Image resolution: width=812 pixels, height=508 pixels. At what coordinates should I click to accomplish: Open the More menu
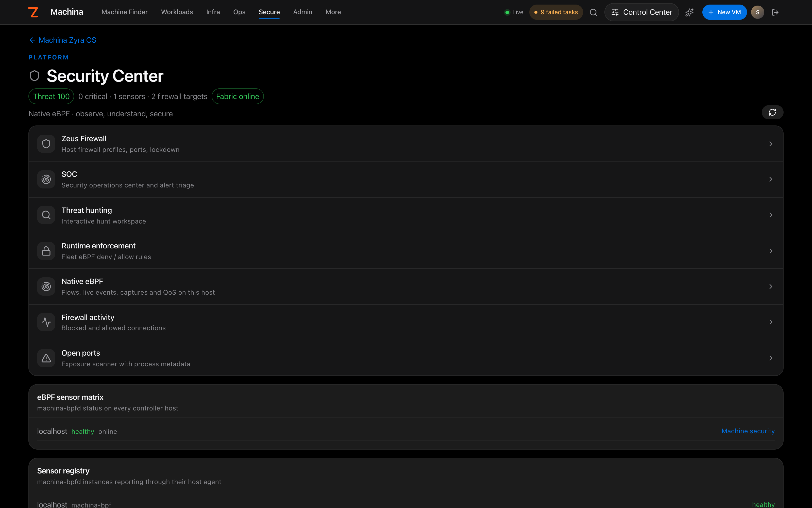(333, 12)
